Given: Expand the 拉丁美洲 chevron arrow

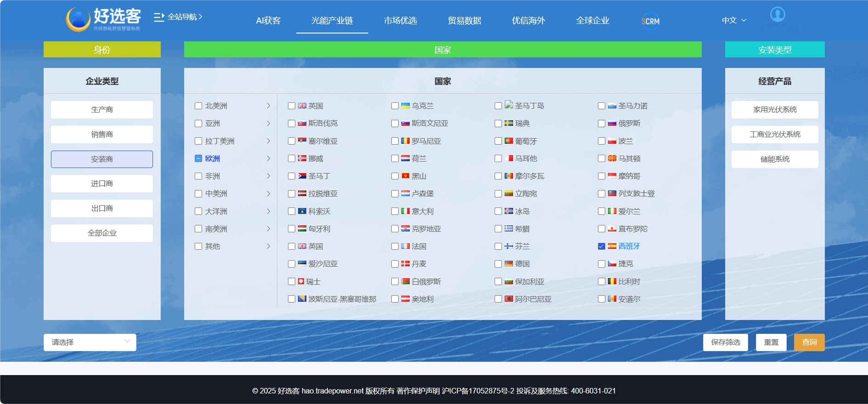Looking at the screenshot, I should [x=268, y=141].
